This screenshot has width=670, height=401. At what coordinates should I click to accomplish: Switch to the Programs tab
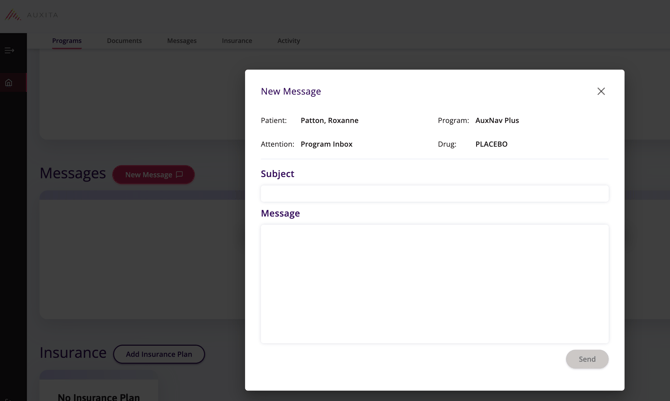pyautogui.click(x=67, y=41)
